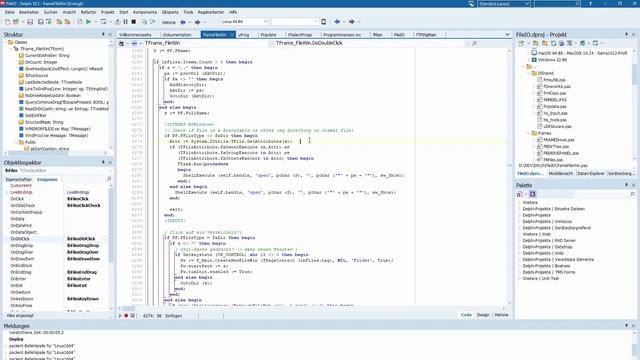Open the Komponente menu
The image size is (640, 360).
click(x=145, y=12)
